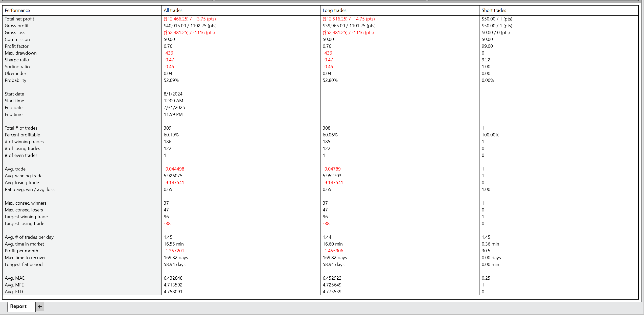Select All trades percent profitable 60.19%
This screenshot has height=315, width=644.
pyautogui.click(x=171, y=135)
